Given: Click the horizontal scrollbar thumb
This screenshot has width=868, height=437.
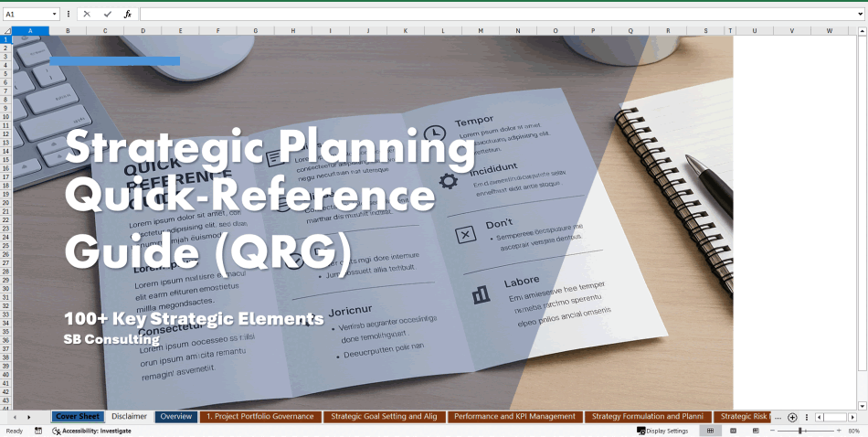Looking at the screenshot, I should 835,417.
